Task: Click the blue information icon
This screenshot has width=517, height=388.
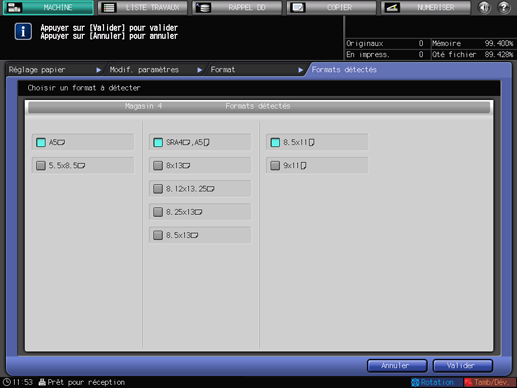Action: click(23, 32)
